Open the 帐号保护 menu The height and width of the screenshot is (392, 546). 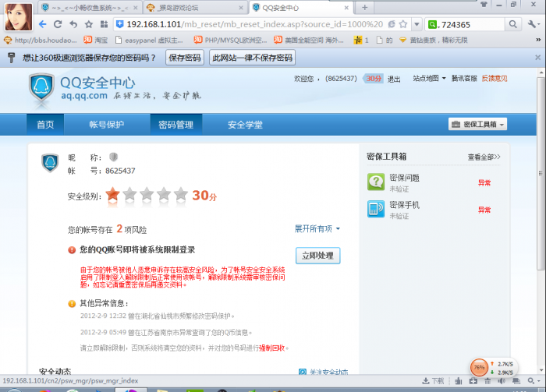(x=107, y=125)
